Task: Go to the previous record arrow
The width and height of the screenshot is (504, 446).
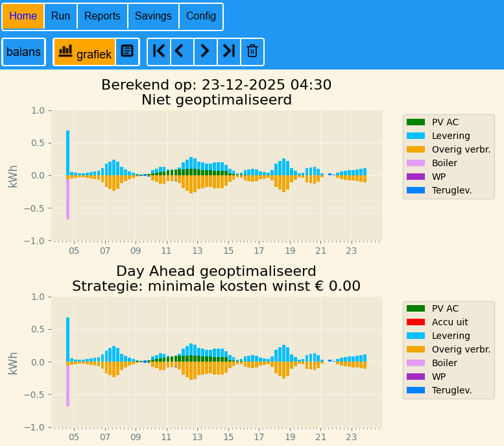Action: point(182,51)
